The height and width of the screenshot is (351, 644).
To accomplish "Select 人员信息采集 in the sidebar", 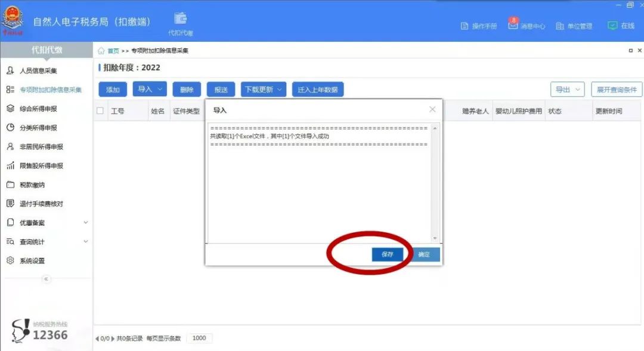I will (39, 70).
